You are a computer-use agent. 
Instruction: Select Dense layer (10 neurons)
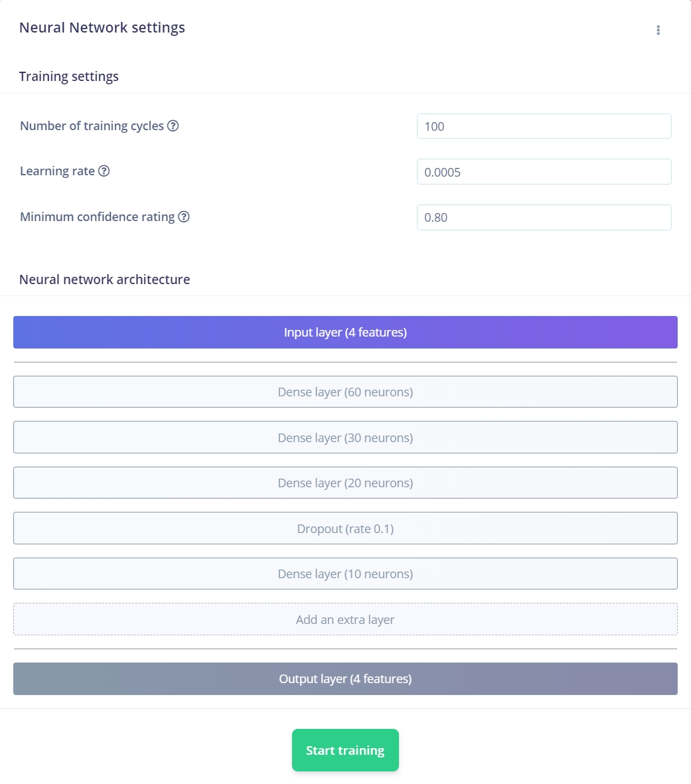(x=345, y=574)
